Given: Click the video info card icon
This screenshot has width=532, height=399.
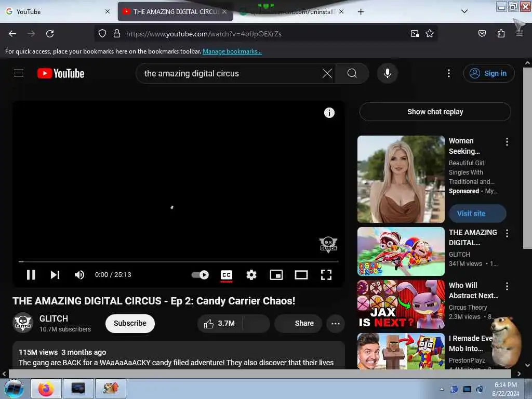Looking at the screenshot, I should pos(329,113).
